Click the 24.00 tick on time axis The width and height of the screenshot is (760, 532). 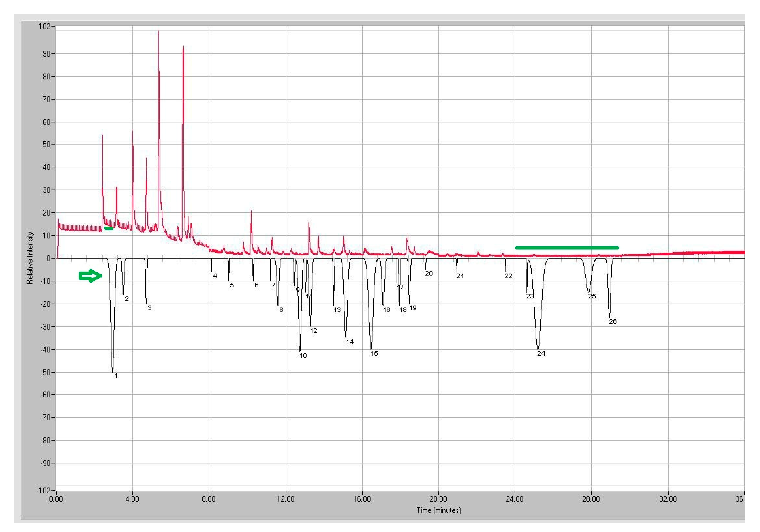point(514,499)
